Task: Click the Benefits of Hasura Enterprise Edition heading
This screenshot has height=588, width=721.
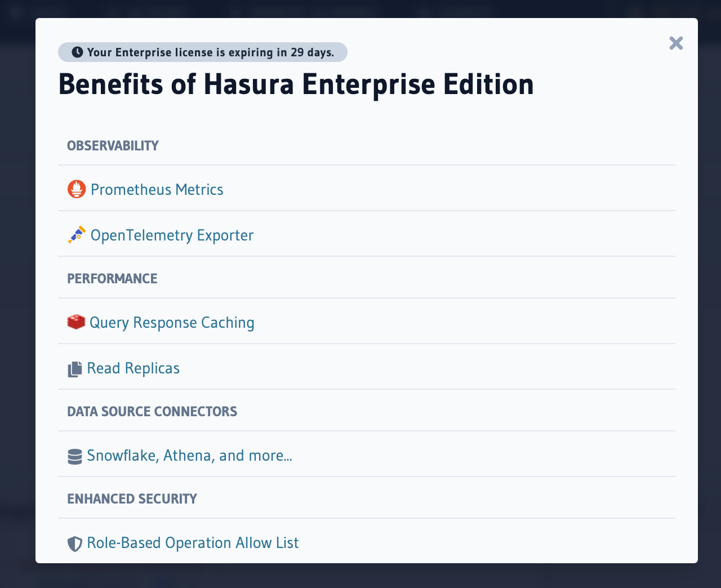Action: click(296, 84)
